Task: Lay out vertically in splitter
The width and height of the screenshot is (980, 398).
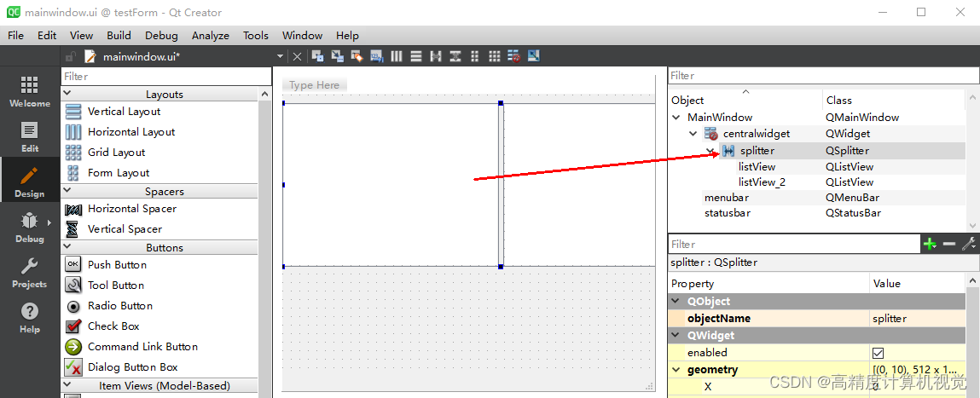Action: [x=455, y=56]
